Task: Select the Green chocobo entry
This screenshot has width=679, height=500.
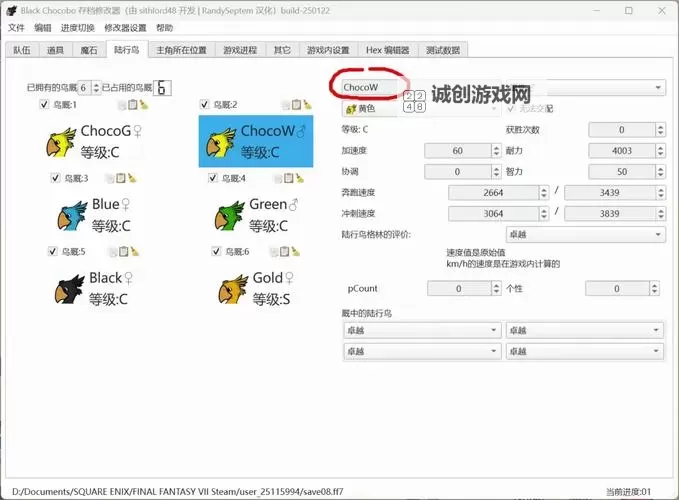Action: [x=257, y=215]
